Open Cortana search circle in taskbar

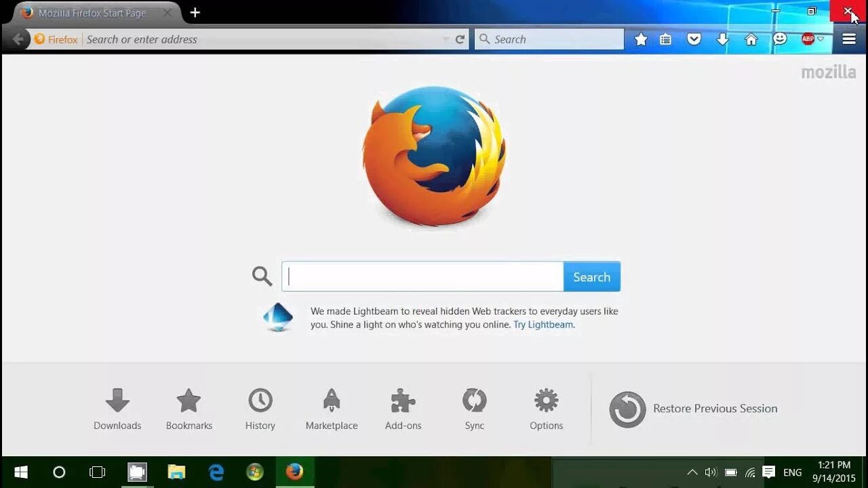tap(59, 472)
